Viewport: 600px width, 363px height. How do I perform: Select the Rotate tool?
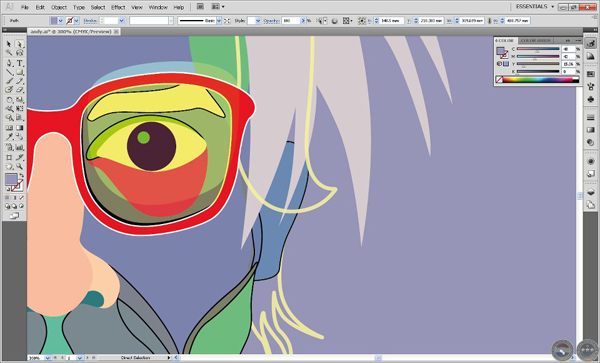pyautogui.click(x=9, y=100)
